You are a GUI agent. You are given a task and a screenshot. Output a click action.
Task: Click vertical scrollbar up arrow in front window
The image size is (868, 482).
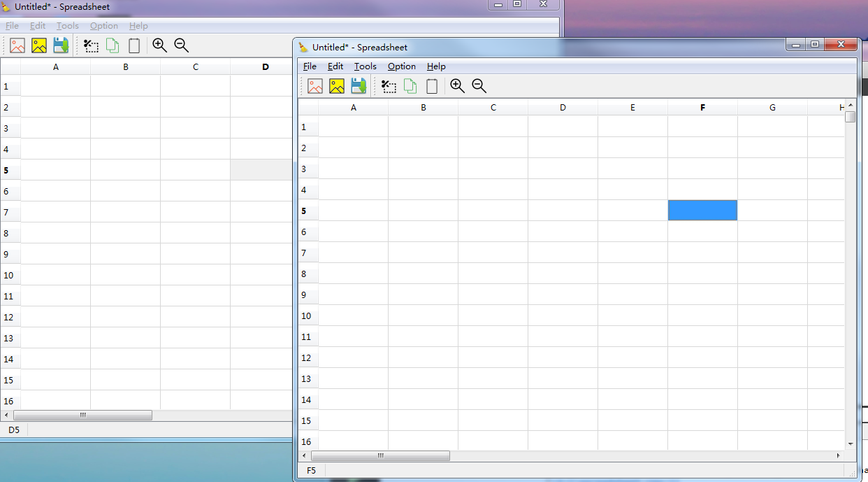coord(851,105)
